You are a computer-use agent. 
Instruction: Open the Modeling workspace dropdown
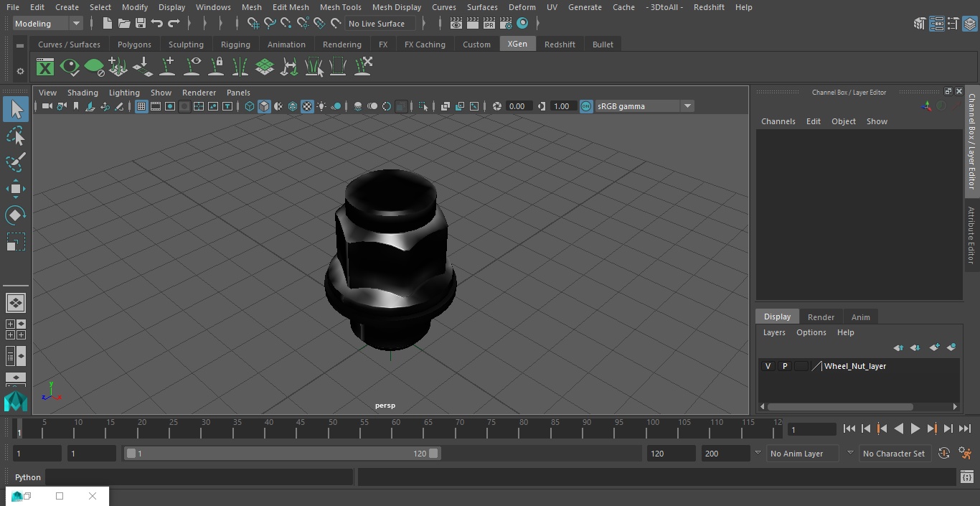coord(48,24)
